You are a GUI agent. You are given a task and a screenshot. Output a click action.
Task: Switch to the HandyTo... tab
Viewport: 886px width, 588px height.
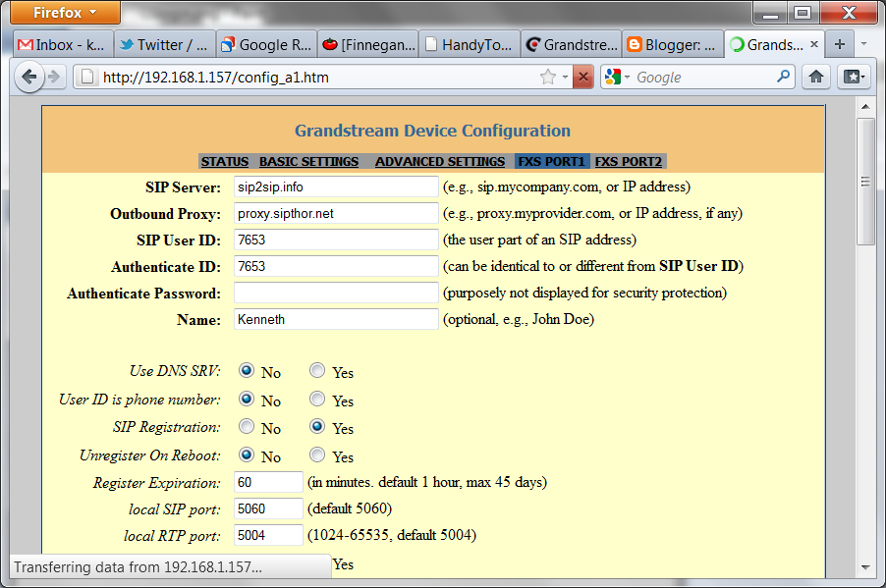(470, 44)
